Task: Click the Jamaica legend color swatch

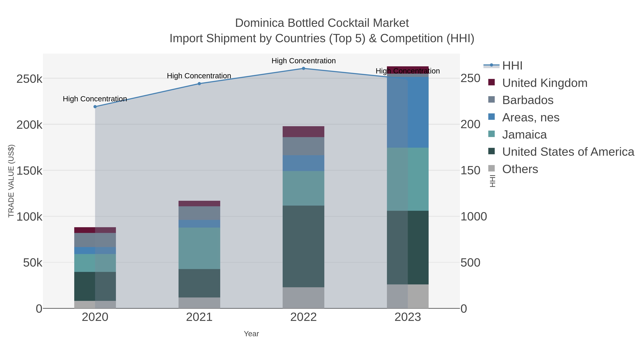Action: pyautogui.click(x=492, y=134)
